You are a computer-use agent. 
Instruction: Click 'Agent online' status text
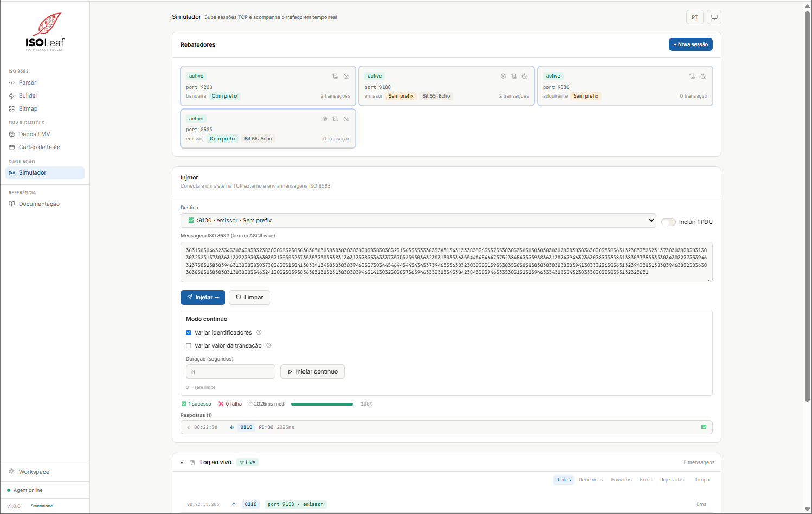(x=28, y=490)
